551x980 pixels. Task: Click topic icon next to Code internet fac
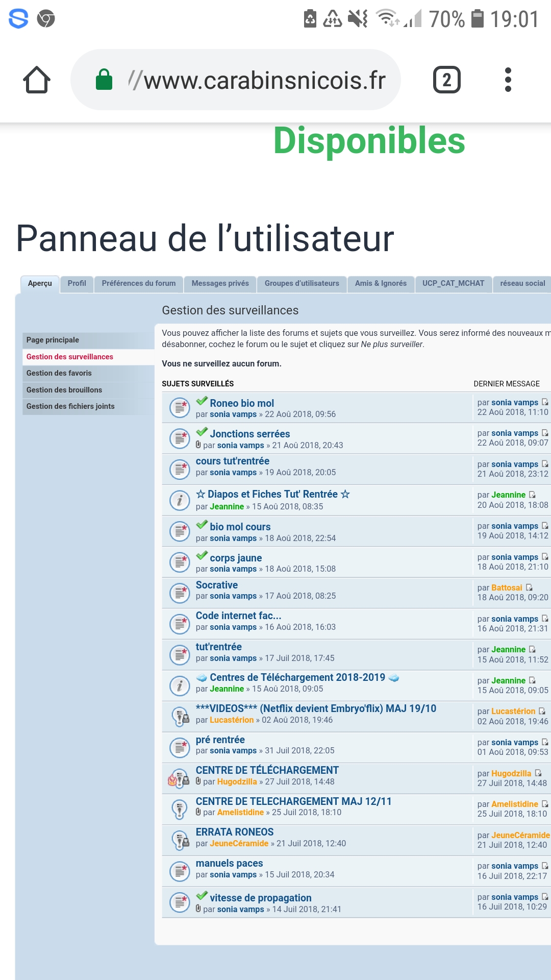180,624
